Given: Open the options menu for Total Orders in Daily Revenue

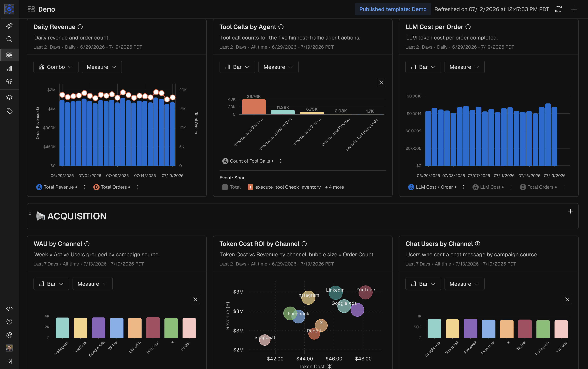Looking at the screenshot, I should click(x=137, y=187).
